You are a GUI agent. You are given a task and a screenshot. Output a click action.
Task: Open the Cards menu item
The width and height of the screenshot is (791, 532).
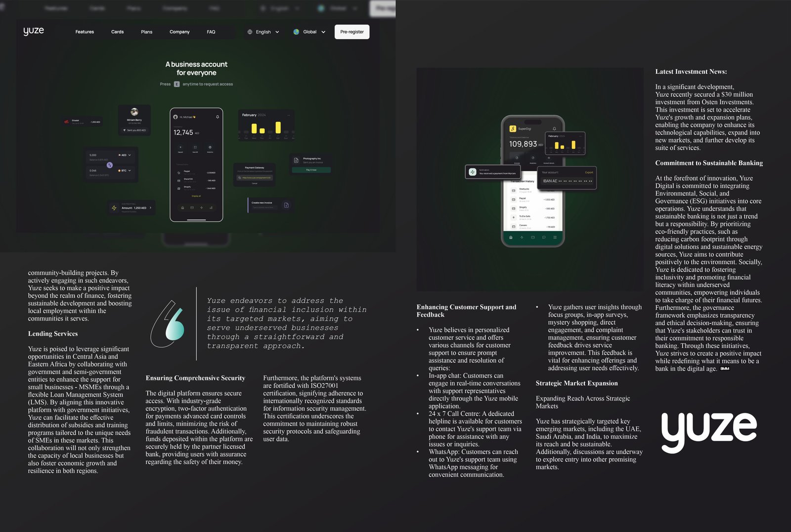(x=117, y=32)
